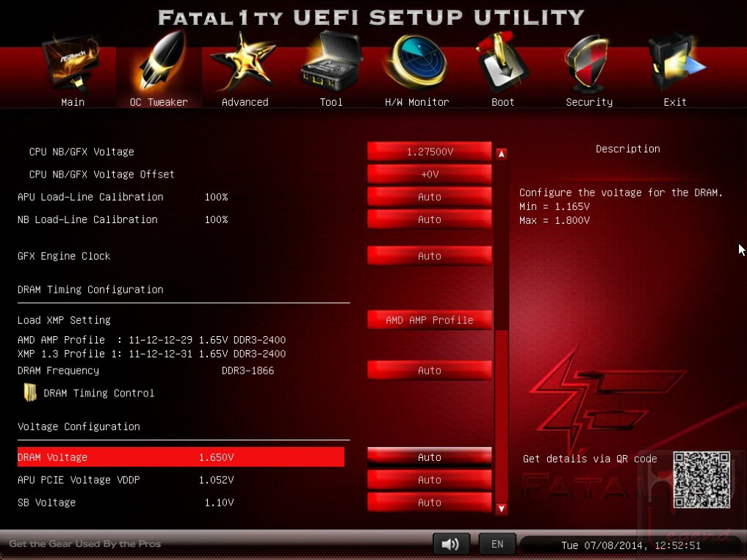Open DRAM Frequency Auto dropdown

pyautogui.click(x=429, y=371)
